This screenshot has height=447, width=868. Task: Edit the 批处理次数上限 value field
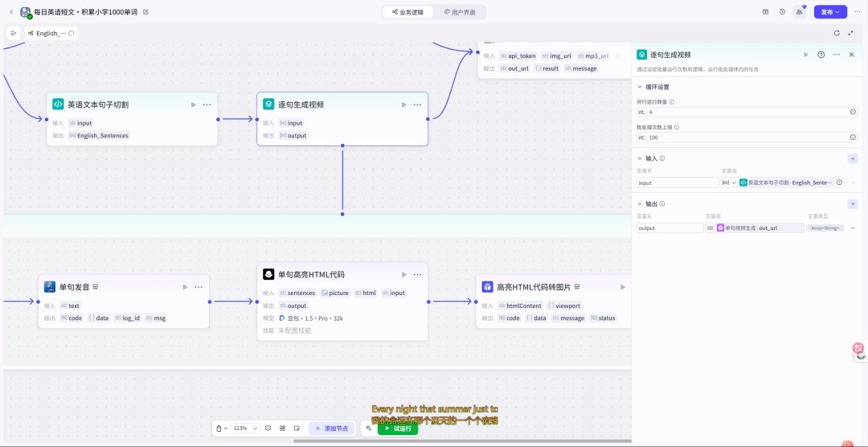click(x=747, y=137)
